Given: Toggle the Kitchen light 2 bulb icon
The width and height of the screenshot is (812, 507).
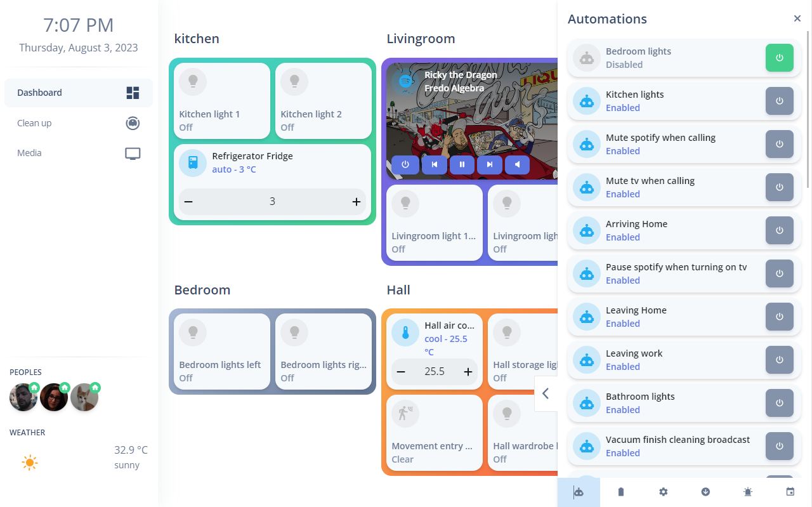Looking at the screenshot, I should (x=295, y=81).
